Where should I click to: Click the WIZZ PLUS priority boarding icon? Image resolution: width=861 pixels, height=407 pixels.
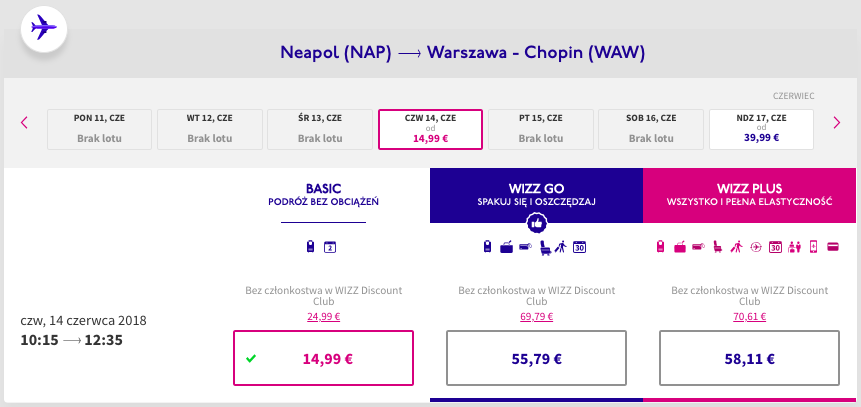pos(735,247)
